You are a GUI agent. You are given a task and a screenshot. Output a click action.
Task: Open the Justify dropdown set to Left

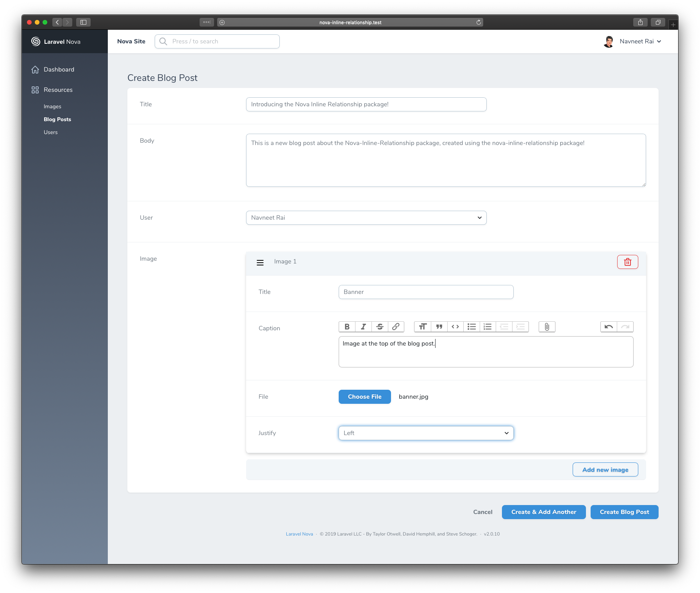tap(426, 433)
